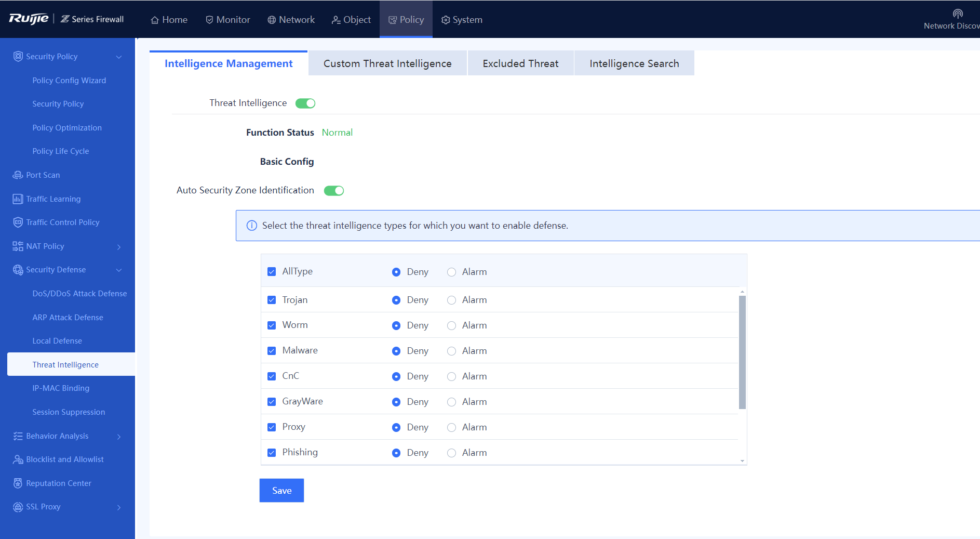
Task: Expand NAT Policy chevron
Action: [x=119, y=246]
